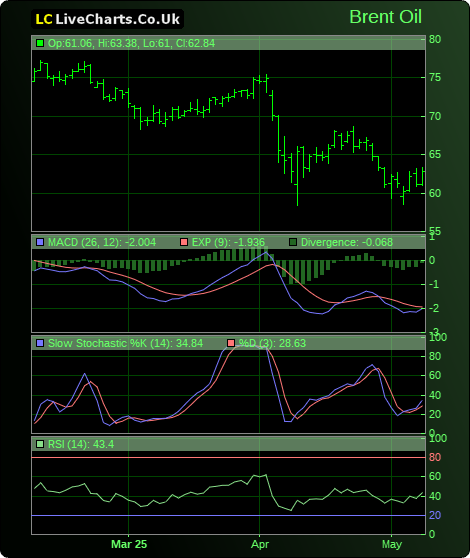Click the blue RSI 20 oversold line
This screenshot has width=470, height=558.
click(x=228, y=515)
